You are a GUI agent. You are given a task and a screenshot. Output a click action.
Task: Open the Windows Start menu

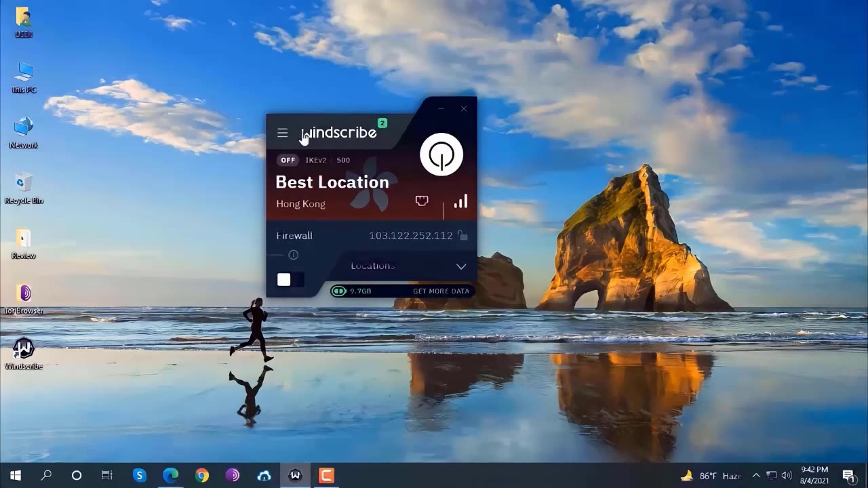click(x=16, y=475)
